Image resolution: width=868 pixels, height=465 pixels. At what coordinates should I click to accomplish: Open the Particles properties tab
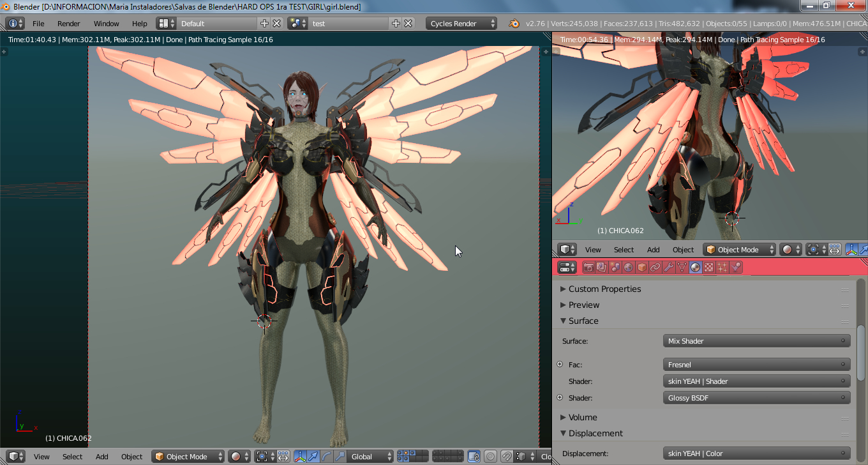coord(722,268)
